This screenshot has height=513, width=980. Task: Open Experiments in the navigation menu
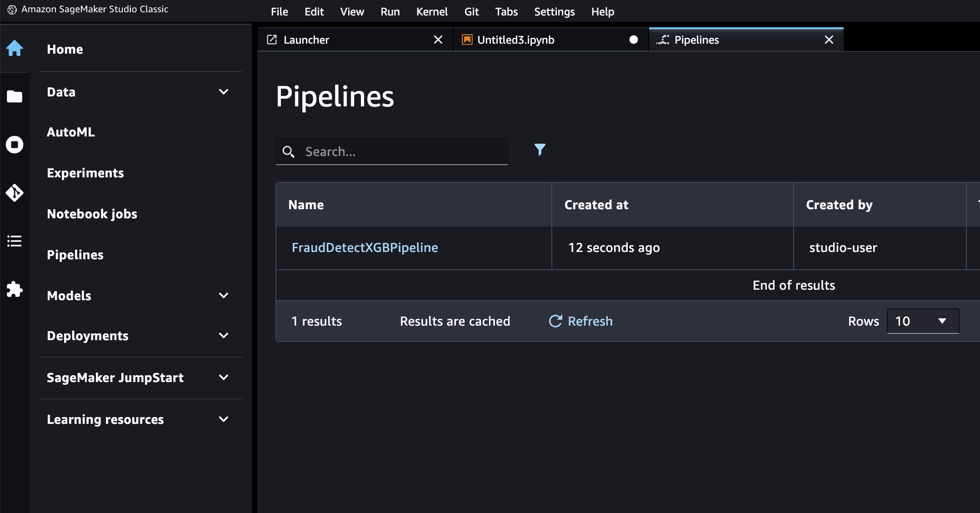pyautogui.click(x=85, y=173)
